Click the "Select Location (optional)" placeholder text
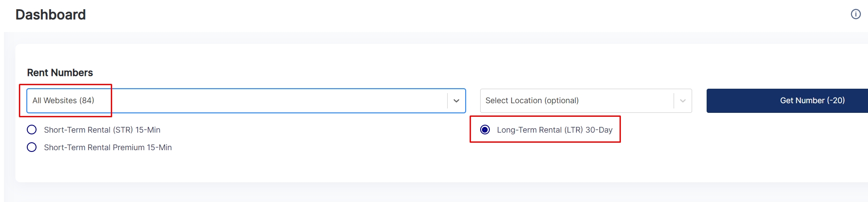This screenshot has width=868, height=202. pyautogui.click(x=532, y=101)
